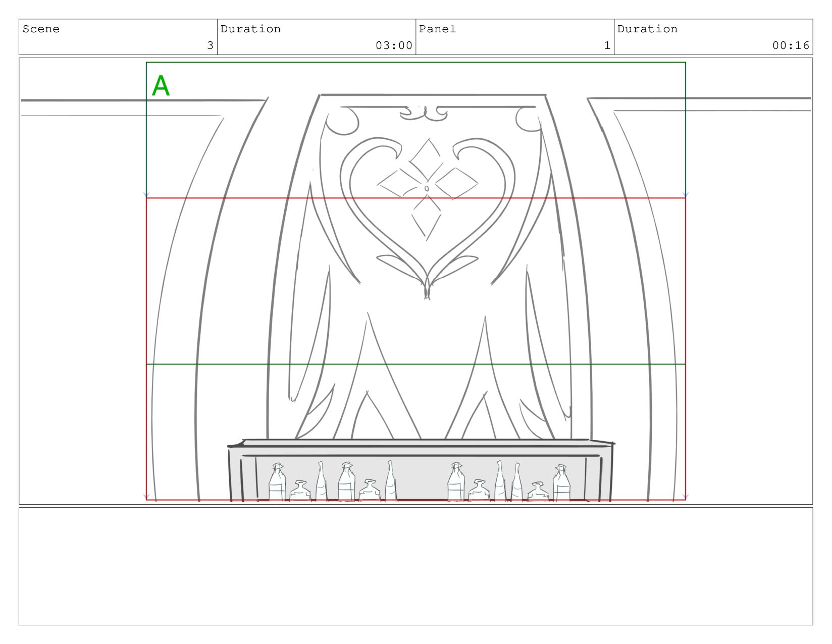The width and height of the screenshot is (832, 644).
Task: Click the Duration label above "03:00"
Action: pyautogui.click(x=251, y=29)
